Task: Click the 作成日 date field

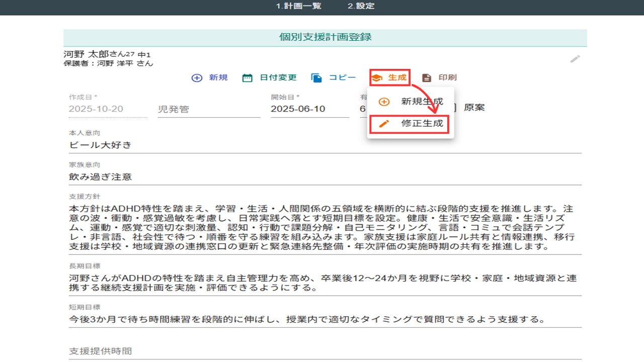Action: [108, 109]
